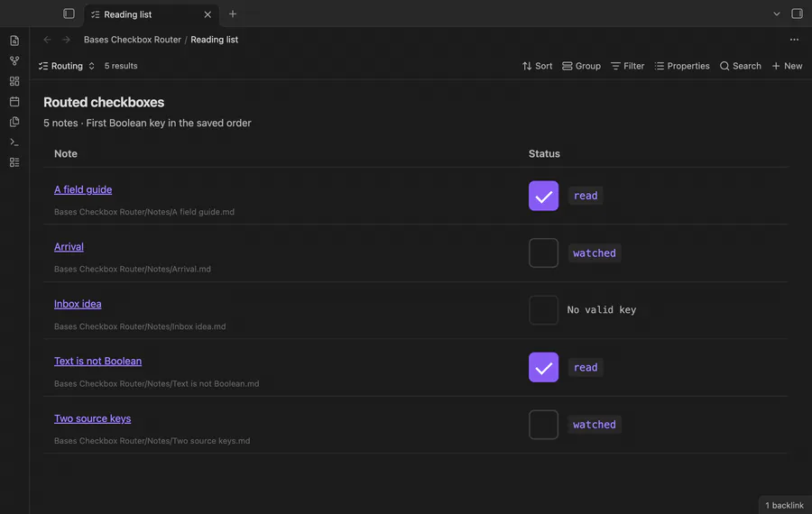Click the Note column header
Screen dimensions: 812x514
point(66,153)
